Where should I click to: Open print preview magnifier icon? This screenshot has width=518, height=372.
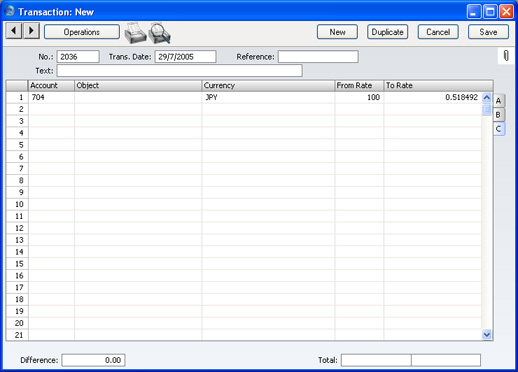coord(160,33)
